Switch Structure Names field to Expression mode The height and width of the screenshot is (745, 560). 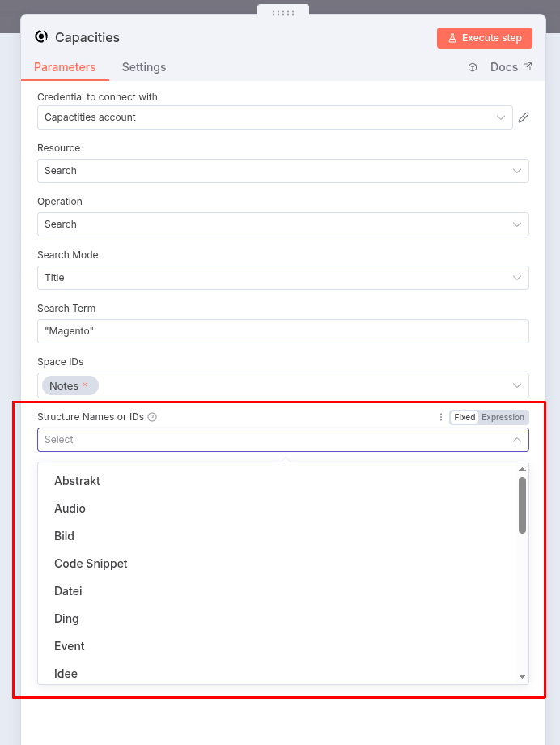tap(503, 417)
